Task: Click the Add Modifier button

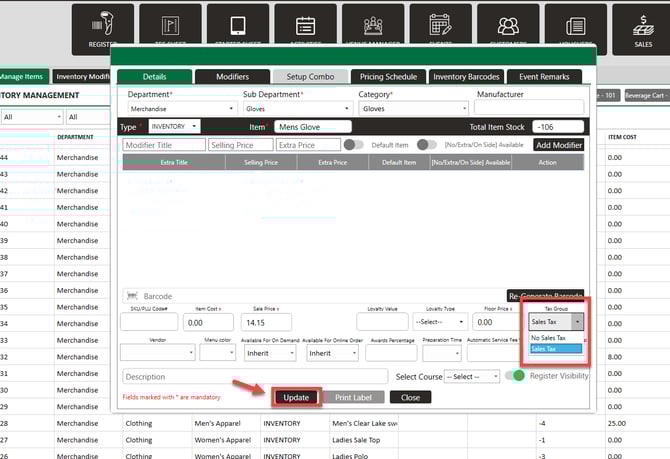Action: coord(558,145)
